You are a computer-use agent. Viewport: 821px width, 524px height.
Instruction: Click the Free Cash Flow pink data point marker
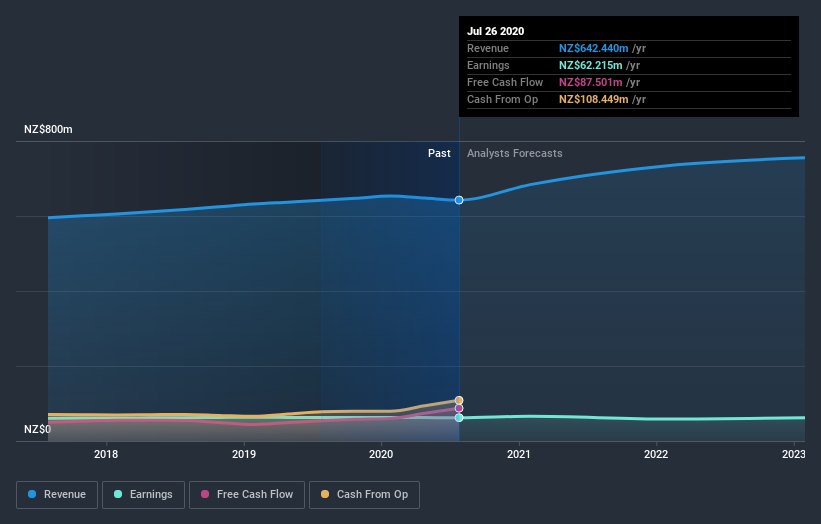click(459, 408)
